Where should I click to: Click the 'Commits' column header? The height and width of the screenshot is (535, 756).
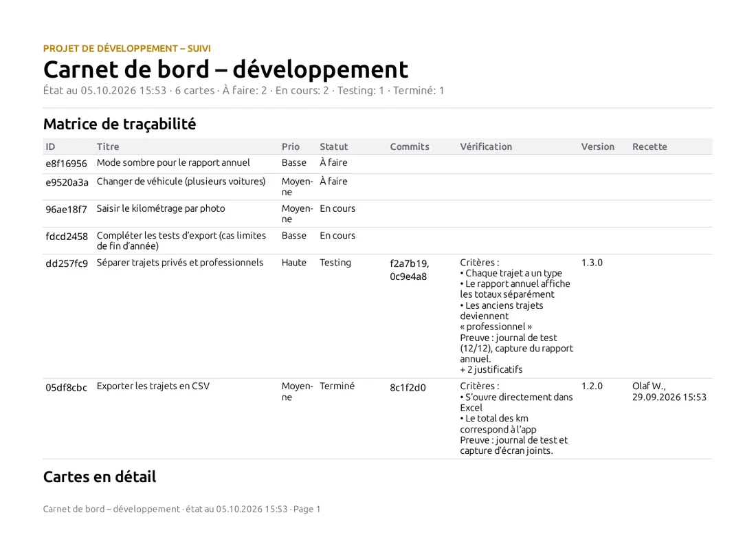point(410,146)
